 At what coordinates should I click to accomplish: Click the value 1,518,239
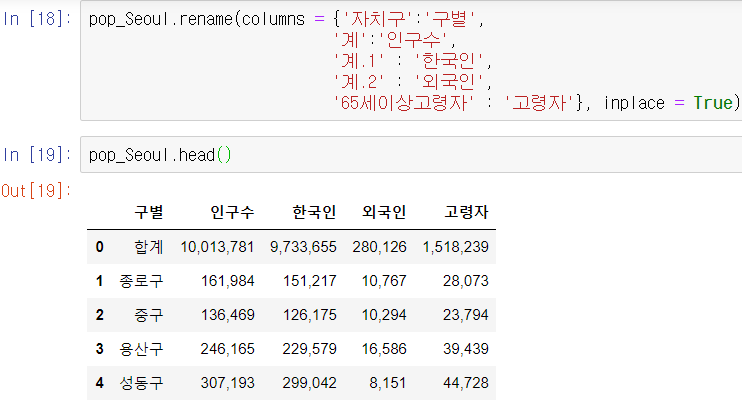pyautogui.click(x=456, y=247)
